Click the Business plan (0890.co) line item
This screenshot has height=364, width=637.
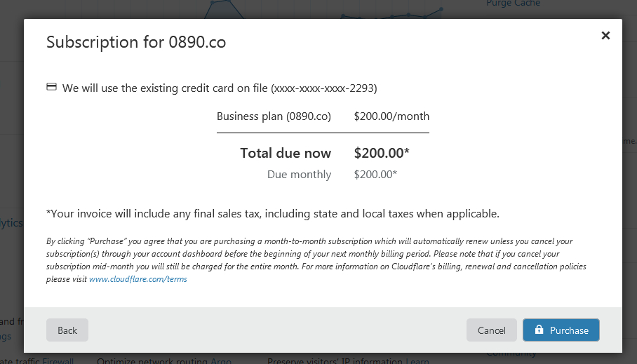click(x=274, y=116)
